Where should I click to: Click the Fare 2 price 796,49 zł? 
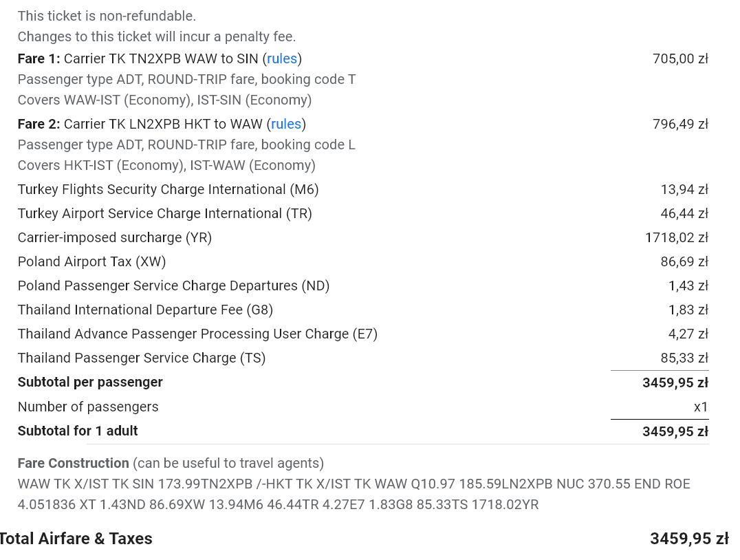[x=680, y=124]
